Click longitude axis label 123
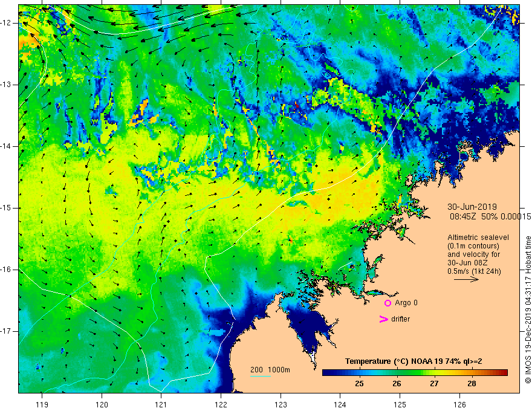Image resolution: width=532 pixels, height=411 pixels. click(x=281, y=404)
